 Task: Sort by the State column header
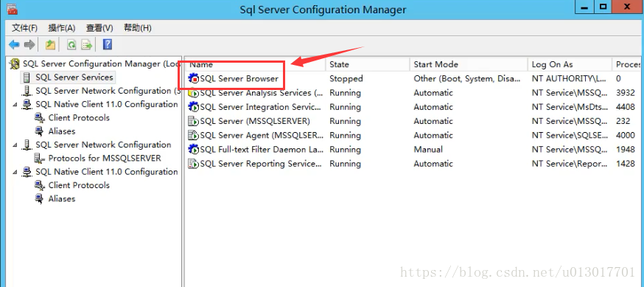tap(368, 64)
